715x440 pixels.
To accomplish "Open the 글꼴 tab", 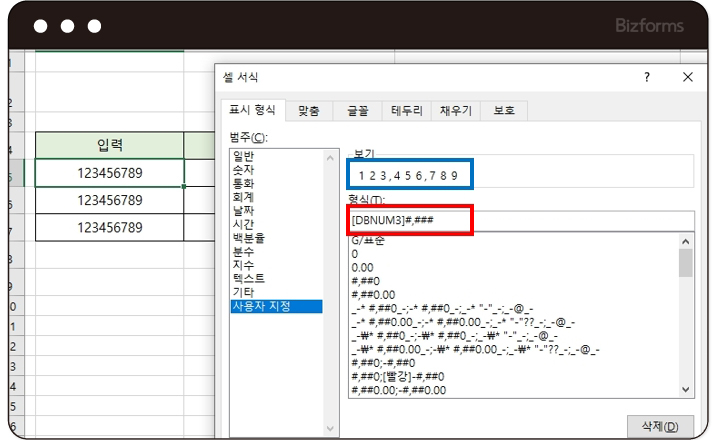I will pos(357,111).
